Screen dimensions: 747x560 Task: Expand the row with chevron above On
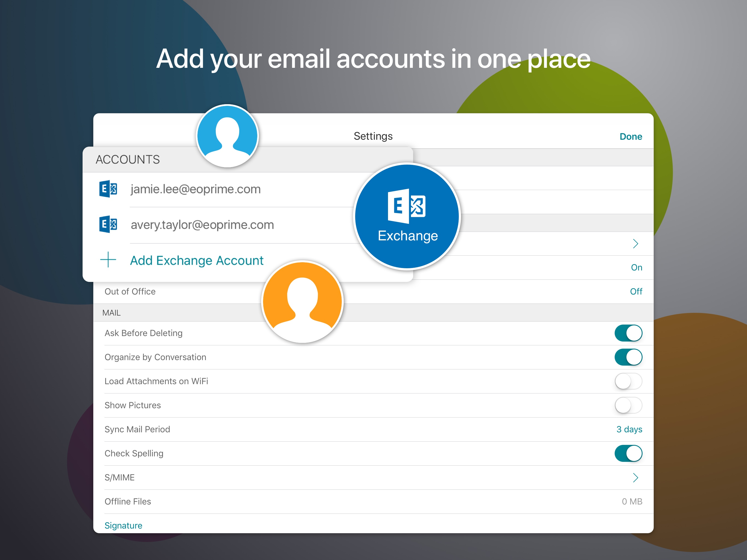pyautogui.click(x=635, y=244)
